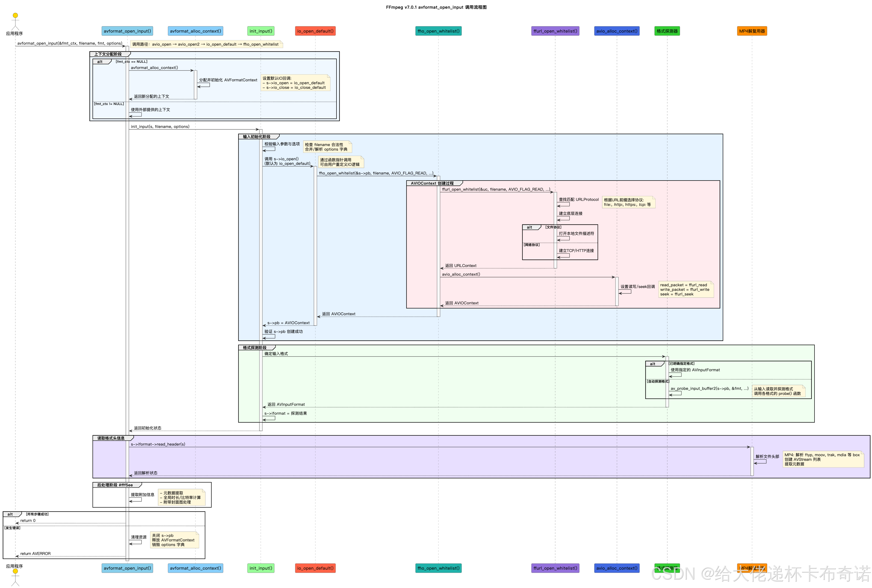This screenshot has width=872, height=588.
Task: Click the green 格式探测器 participant box at top
Action: pyautogui.click(x=667, y=31)
